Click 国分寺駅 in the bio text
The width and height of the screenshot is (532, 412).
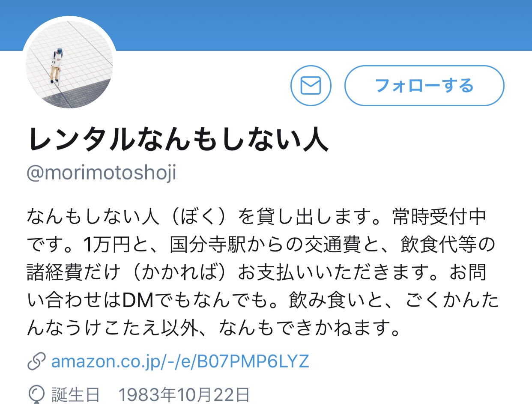click(x=207, y=245)
